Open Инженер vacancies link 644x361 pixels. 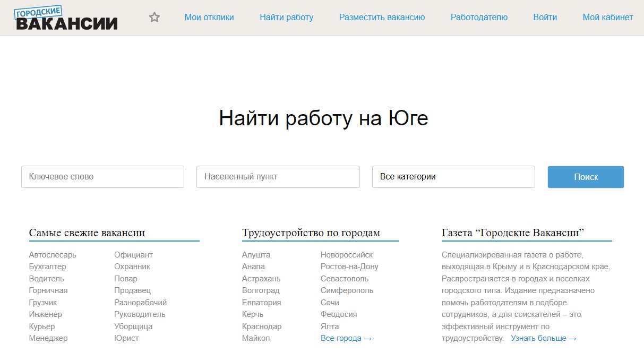click(46, 314)
